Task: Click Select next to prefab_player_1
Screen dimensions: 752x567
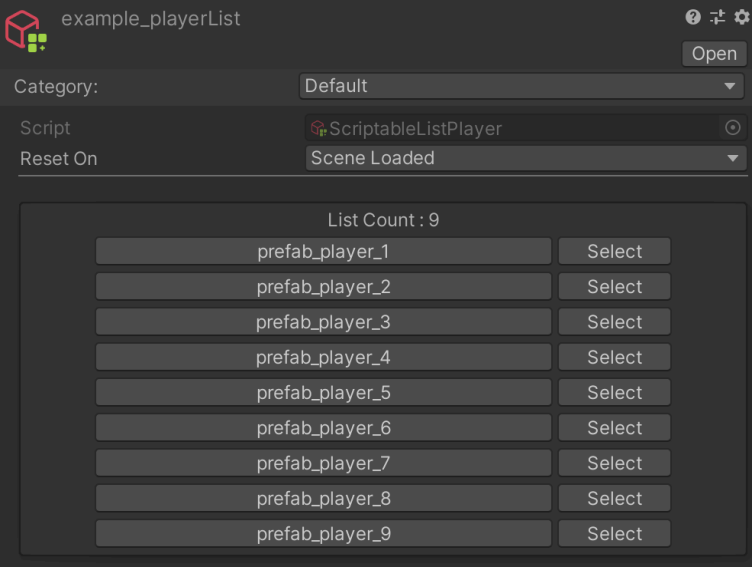Action: click(x=614, y=251)
